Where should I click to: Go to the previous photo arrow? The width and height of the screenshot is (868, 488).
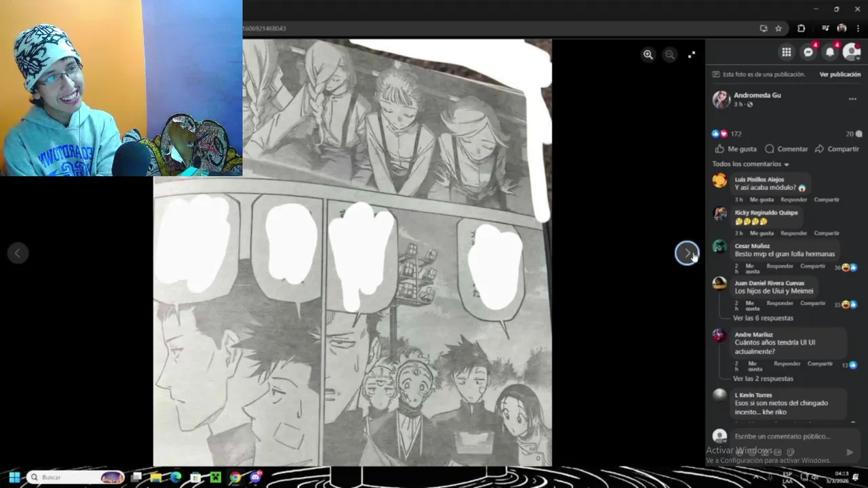pyautogui.click(x=18, y=253)
